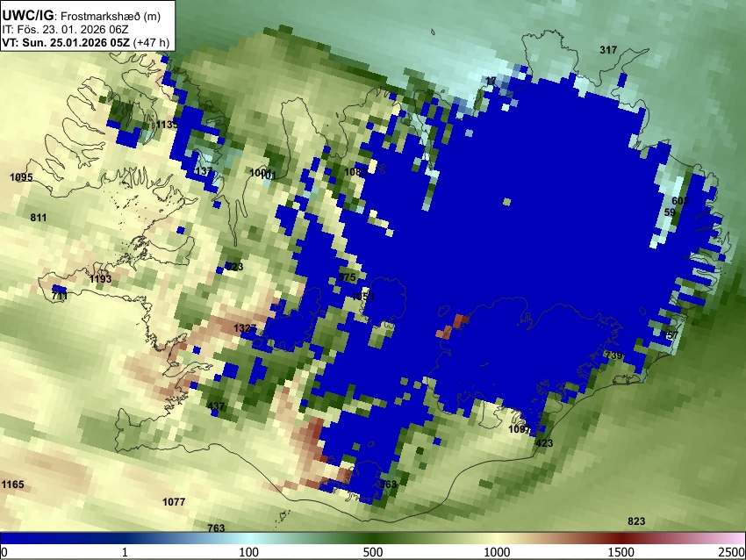Image resolution: width=746 pixels, height=560 pixels.
Task: Pick the 811 value label
Action: click(x=39, y=218)
